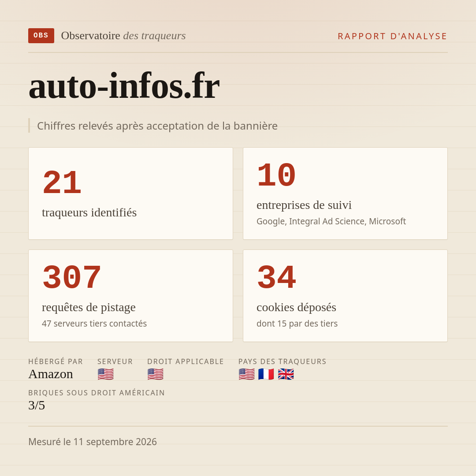Click the HÉBERGÉ PAR label
Viewport: 476px width, 476px height.
tap(56, 361)
